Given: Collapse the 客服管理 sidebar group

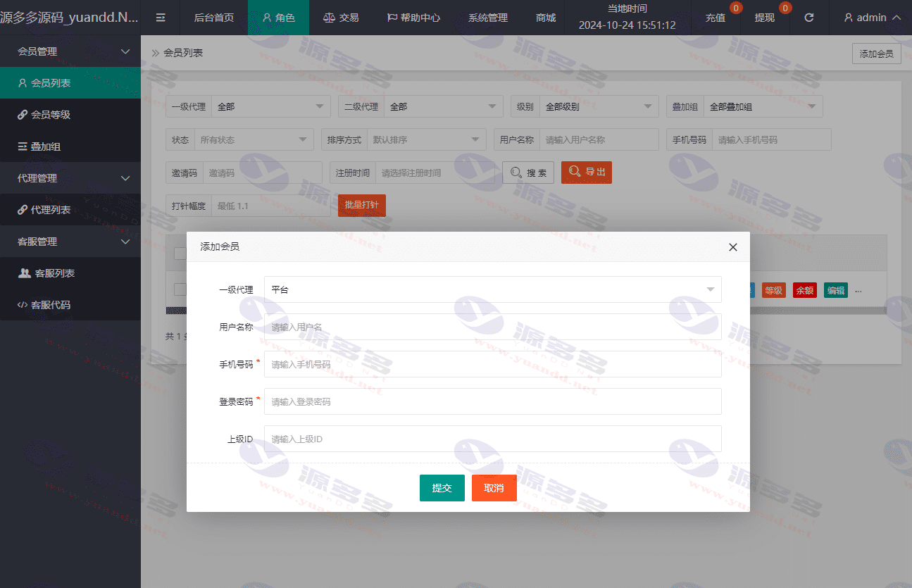Looking at the screenshot, I should coord(70,242).
